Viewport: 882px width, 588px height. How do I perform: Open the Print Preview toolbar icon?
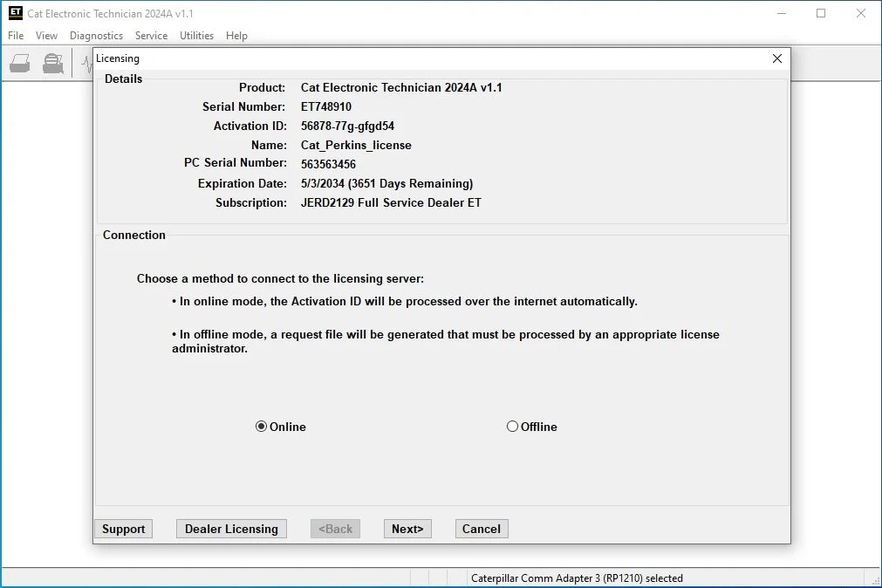[x=52, y=62]
